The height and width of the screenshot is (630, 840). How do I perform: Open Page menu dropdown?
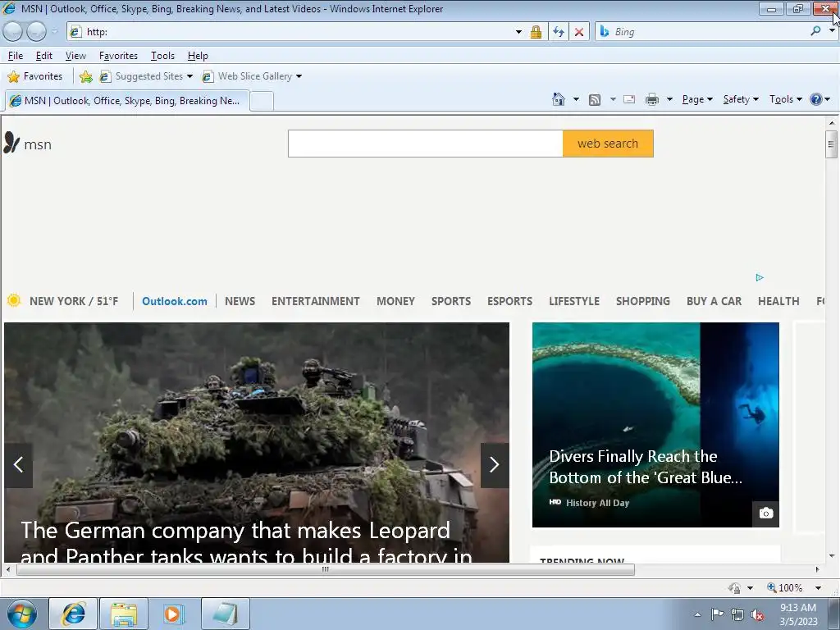point(697,99)
